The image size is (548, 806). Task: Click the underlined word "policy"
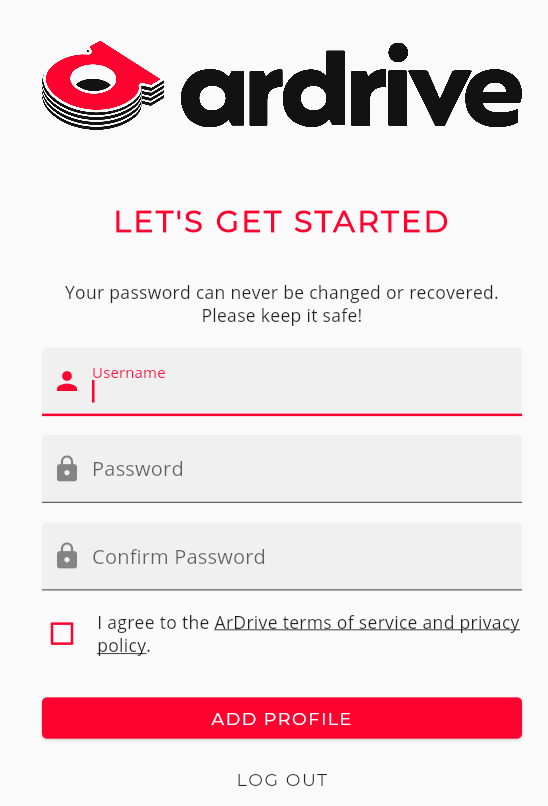(x=122, y=645)
